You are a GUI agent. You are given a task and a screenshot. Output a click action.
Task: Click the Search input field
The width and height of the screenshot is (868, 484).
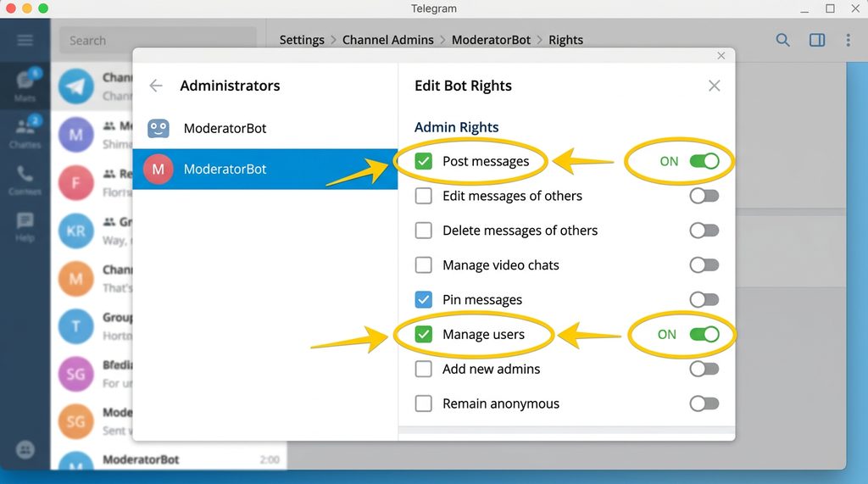coord(159,40)
